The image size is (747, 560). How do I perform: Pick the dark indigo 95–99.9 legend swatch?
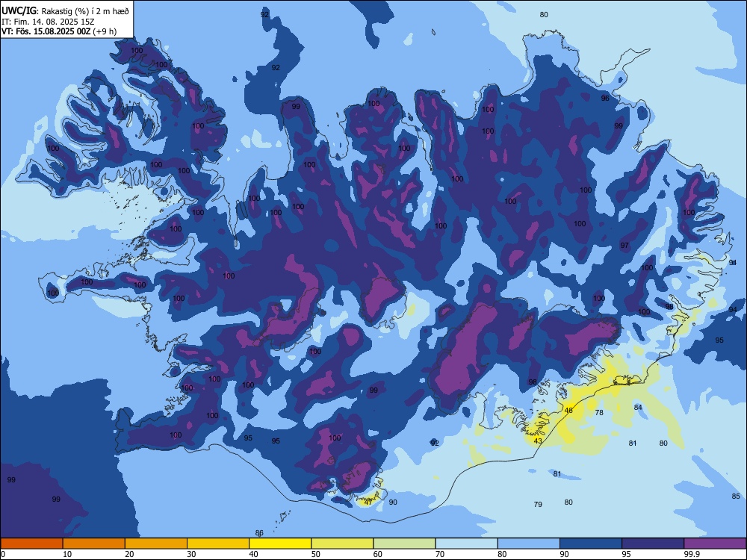click(x=653, y=544)
